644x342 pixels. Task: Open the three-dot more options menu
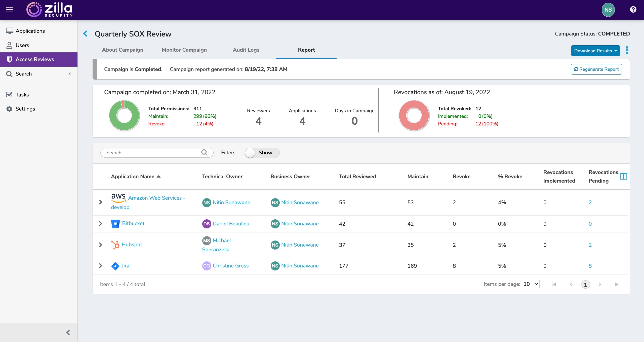click(x=627, y=50)
